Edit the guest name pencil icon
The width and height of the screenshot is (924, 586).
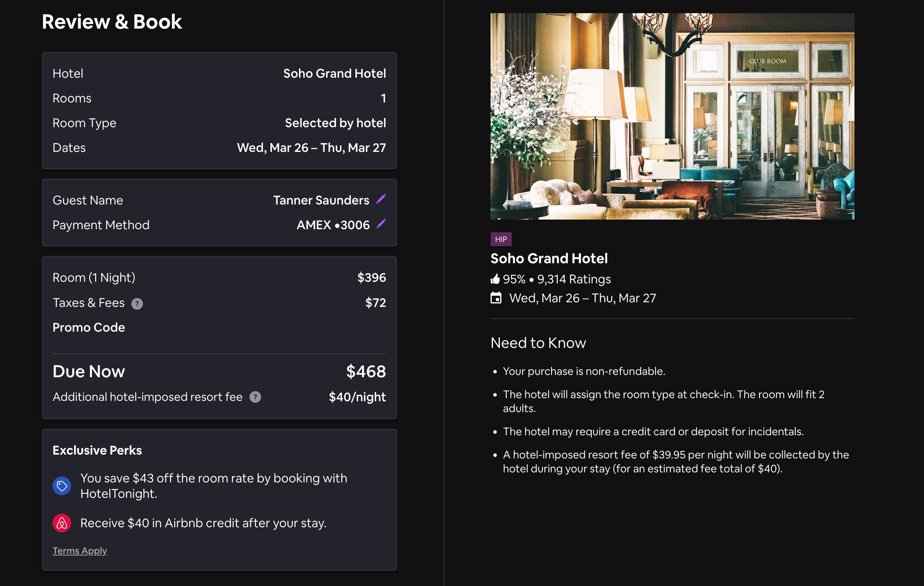(x=381, y=199)
